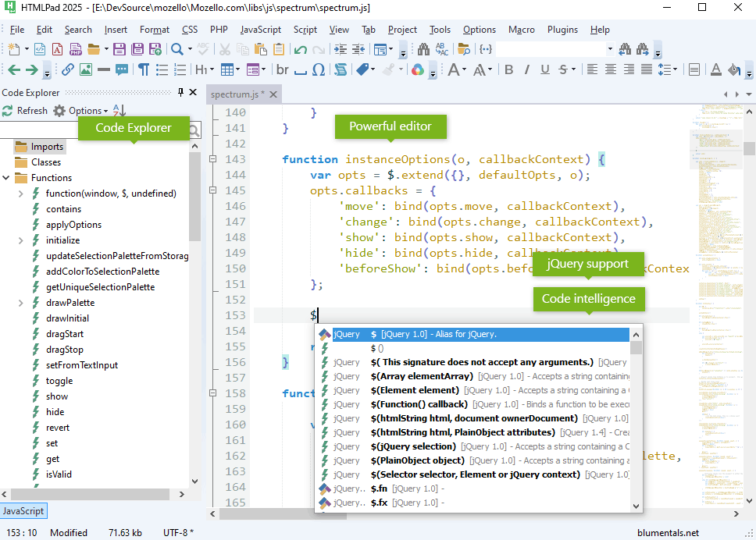Open the rainbow color picker icon
Image resolution: width=756 pixels, height=540 pixels.
(417, 69)
